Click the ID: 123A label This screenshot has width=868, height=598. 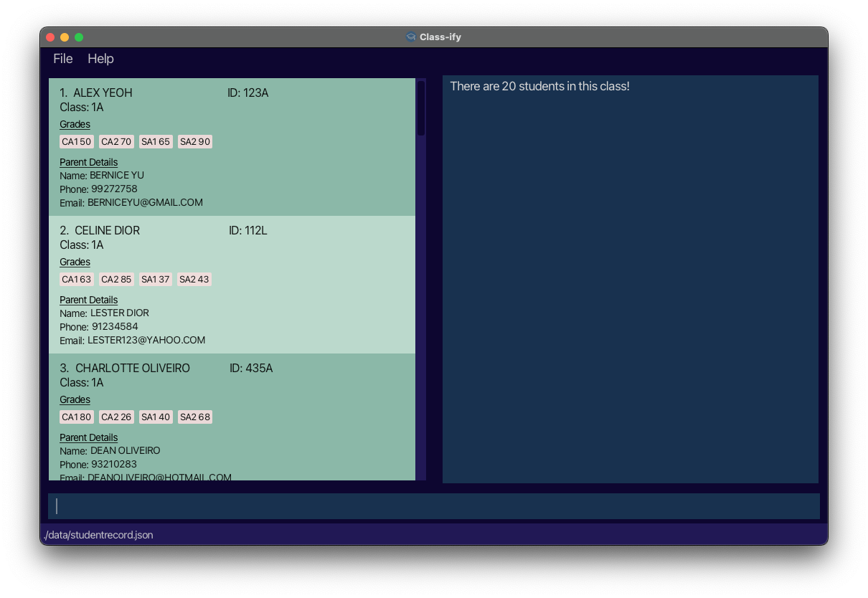[248, 93]
